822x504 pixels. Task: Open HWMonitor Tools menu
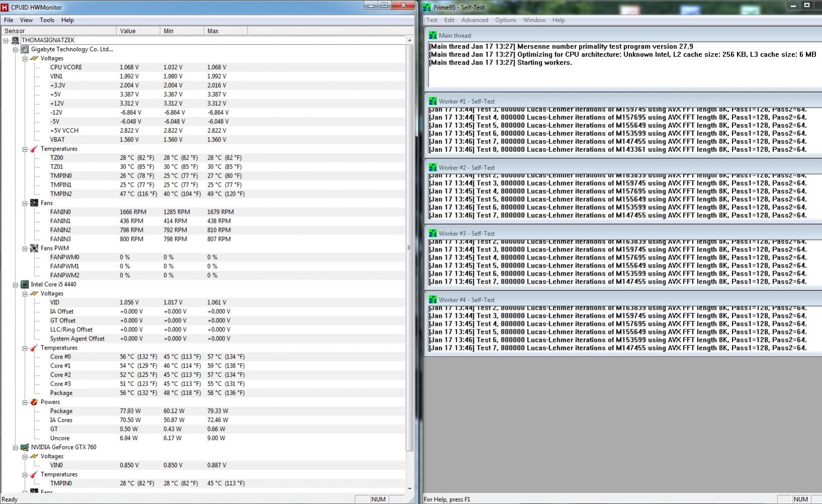pyautogui.click(x=47, y=20)
